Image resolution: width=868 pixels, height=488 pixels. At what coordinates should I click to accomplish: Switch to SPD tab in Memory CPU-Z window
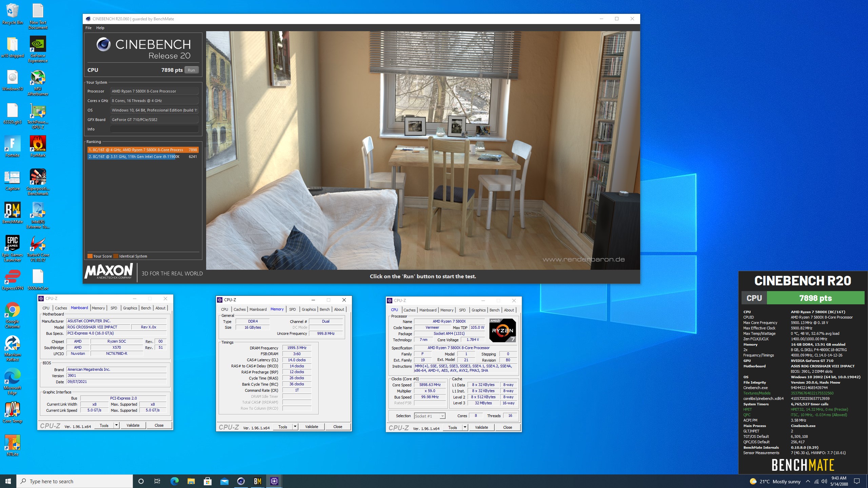tap(293, 309)
